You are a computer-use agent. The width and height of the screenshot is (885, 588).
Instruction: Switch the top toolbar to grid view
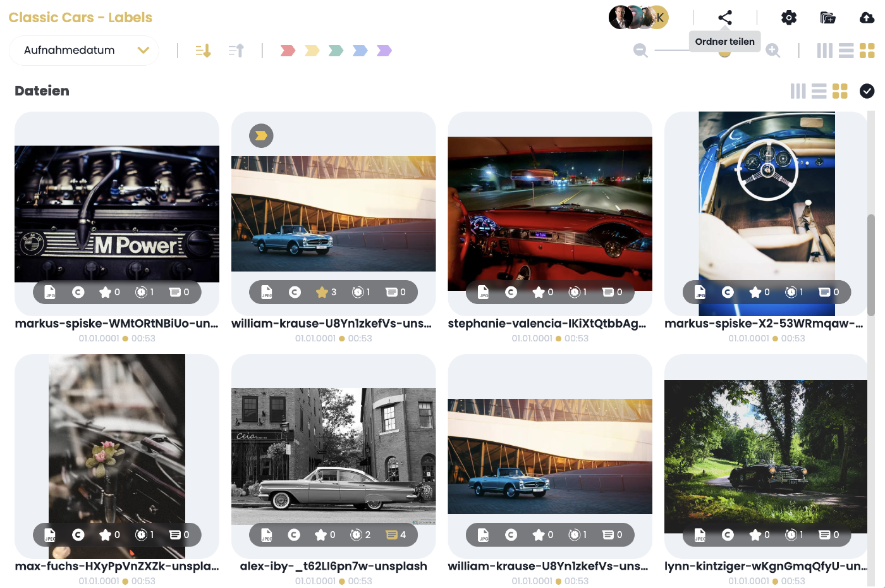(x=867, y=51)
